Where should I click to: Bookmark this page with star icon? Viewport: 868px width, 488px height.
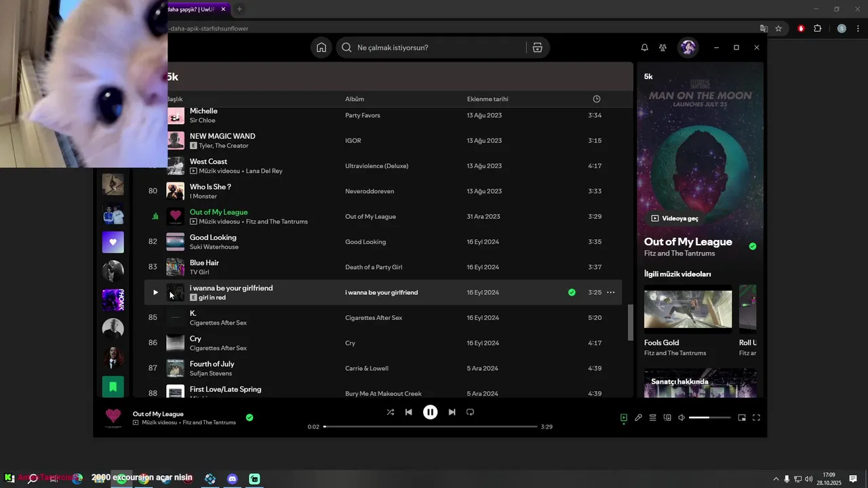click(778, 28)
